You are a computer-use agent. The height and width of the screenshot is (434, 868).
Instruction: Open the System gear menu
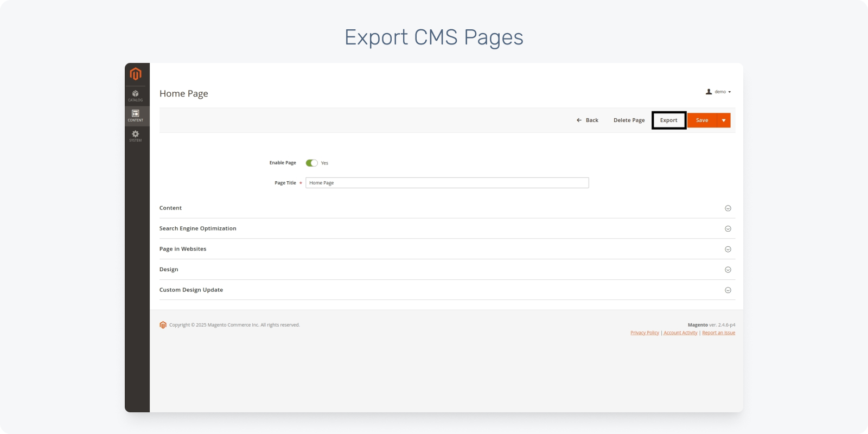pos(136,136)
